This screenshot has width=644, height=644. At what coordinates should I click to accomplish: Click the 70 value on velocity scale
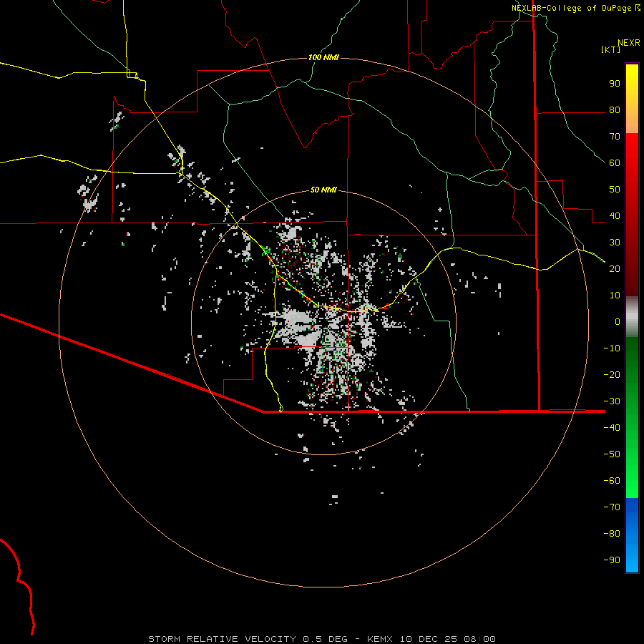pos(615,137)
